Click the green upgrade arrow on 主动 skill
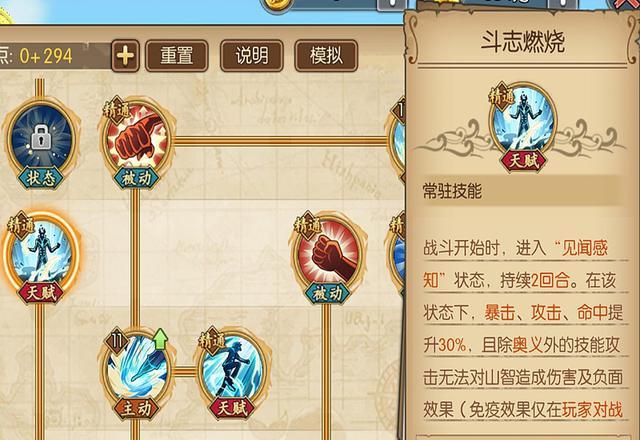The height and width of the screenshot is (440, 640). pos(160,339)
